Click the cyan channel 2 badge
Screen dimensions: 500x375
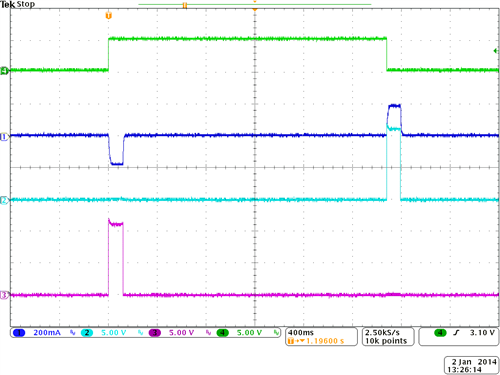pyautogui.click(x=87, y=333)
